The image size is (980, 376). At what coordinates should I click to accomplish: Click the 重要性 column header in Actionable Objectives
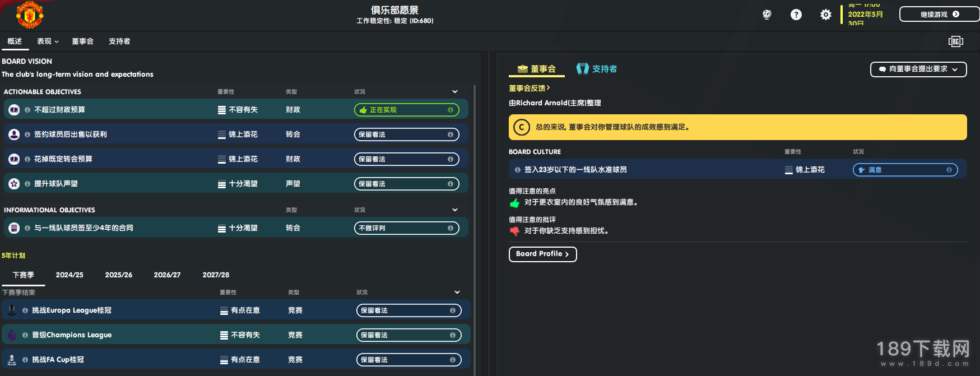tap(226, 92)
